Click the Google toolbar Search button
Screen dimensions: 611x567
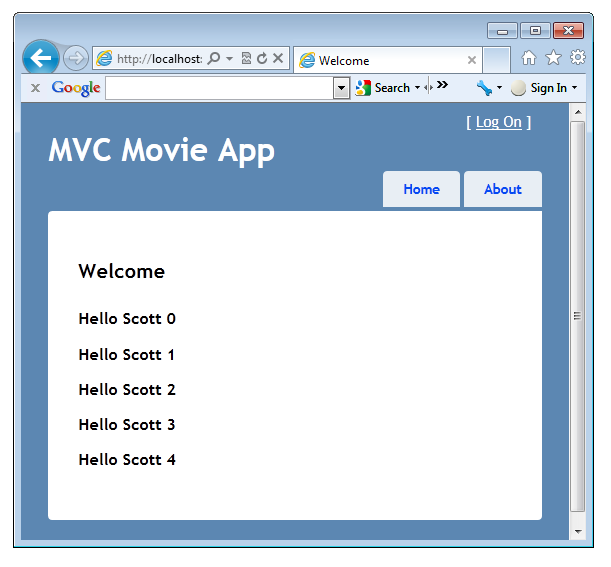(x=386, y=88)
